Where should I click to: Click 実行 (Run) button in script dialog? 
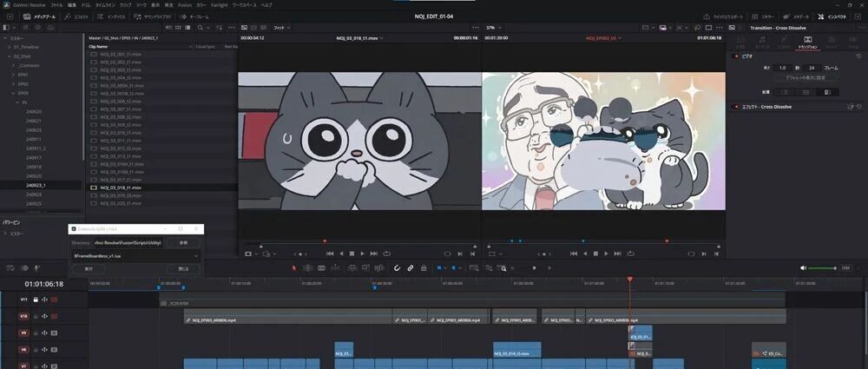pyautogui.click(x=89, y=268)
